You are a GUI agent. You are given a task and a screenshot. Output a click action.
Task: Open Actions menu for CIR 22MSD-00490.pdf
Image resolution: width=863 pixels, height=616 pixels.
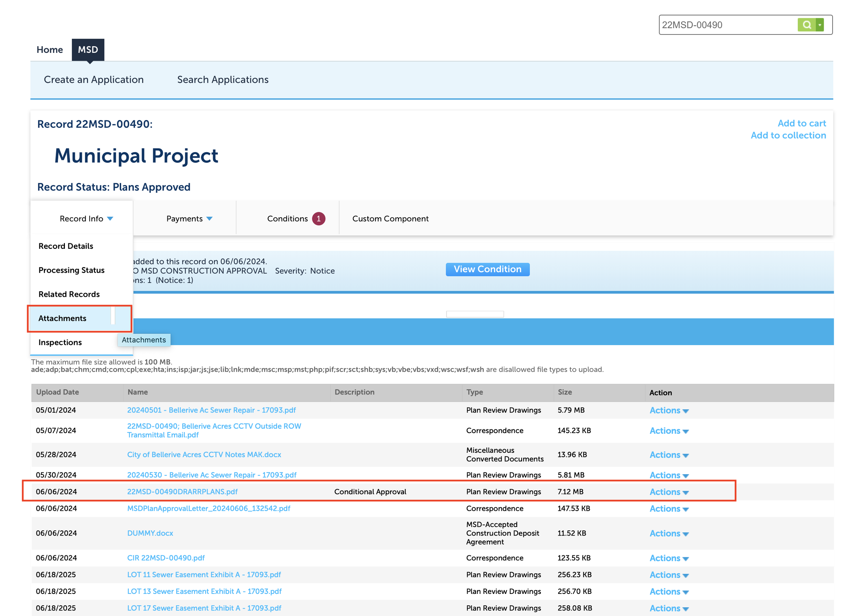click(x=668, y=558)
